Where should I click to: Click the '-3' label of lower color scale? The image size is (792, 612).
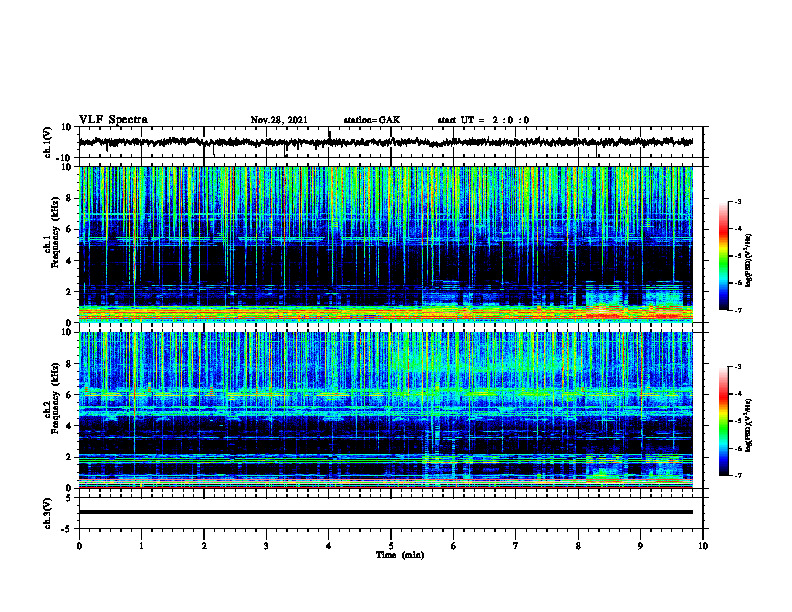pyautogui.click(x=738, y=367)
